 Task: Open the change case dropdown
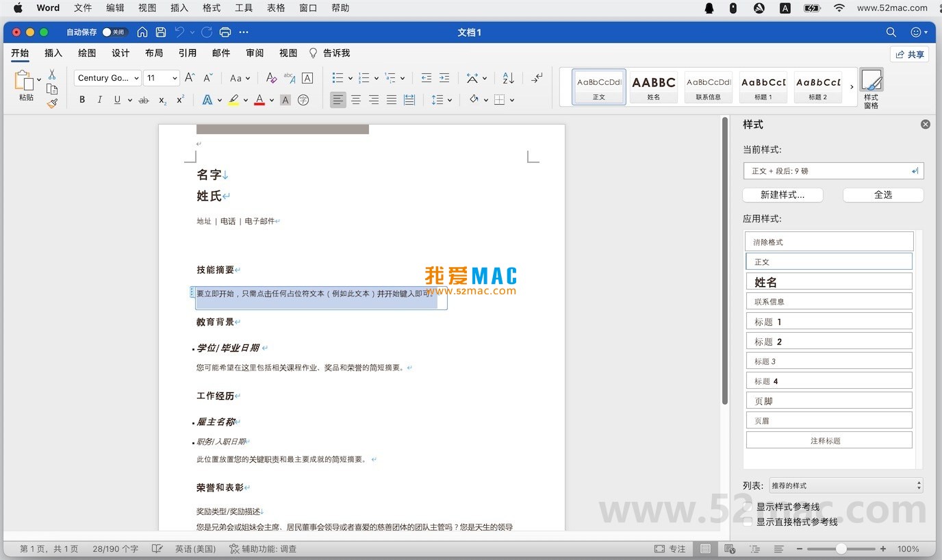point(240,78)
